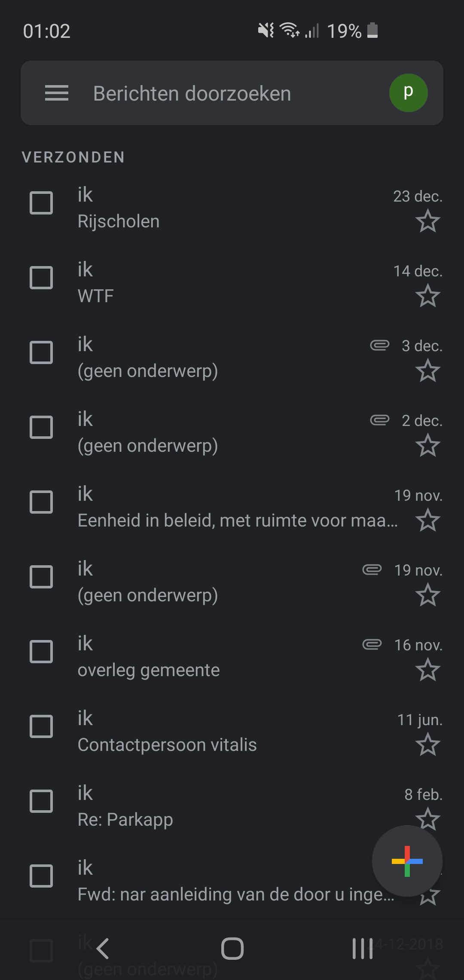464x980 pixels.
Task: Open the hamburger navigation menu
Action: pos(57,93)
